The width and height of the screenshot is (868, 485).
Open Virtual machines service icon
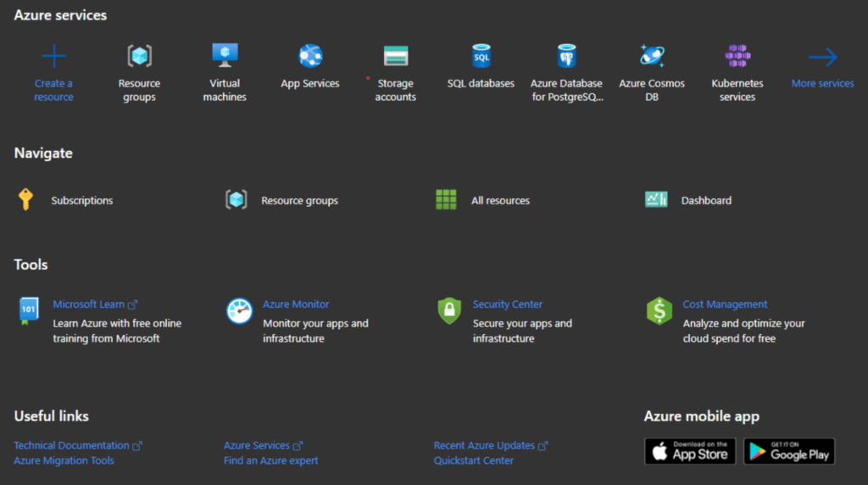point(225,56)
